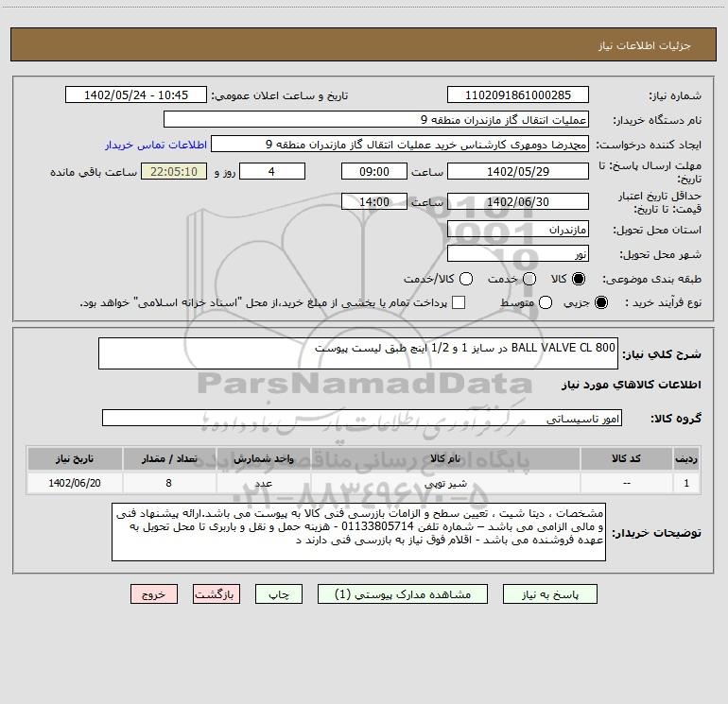Image resolution: width=728 pixels, height=704 pixels.
Task: Click the announcement date field 1402/05/24 - 10:45
Action: (x=136, y=94)
